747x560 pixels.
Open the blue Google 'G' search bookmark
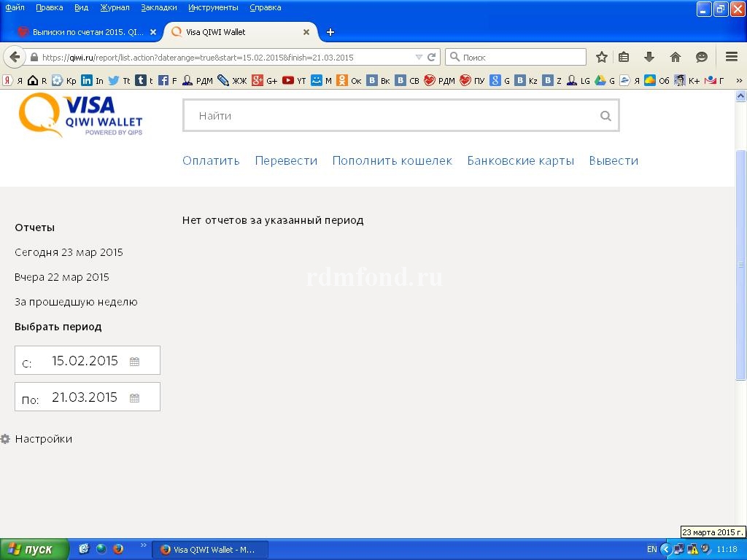coord(500,80)
